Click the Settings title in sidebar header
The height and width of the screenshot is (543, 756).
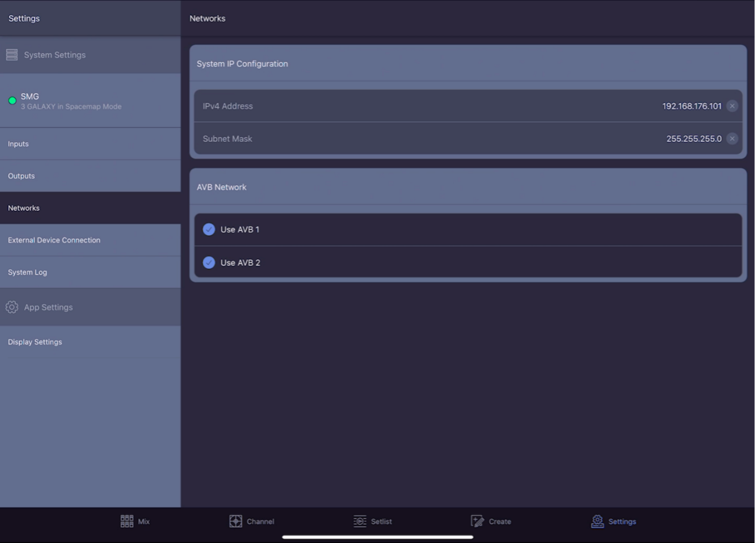click(24, 19)
